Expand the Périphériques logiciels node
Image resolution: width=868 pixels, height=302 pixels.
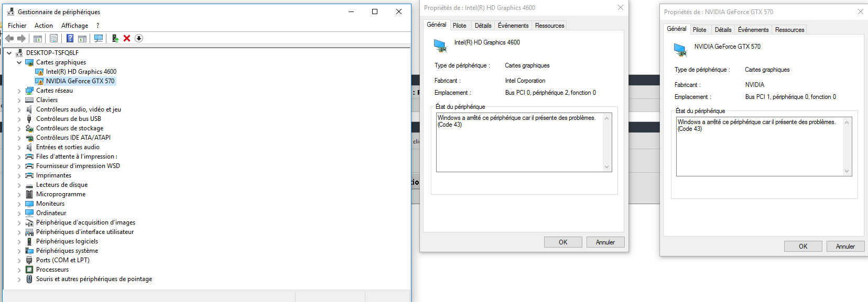(19, 241)
